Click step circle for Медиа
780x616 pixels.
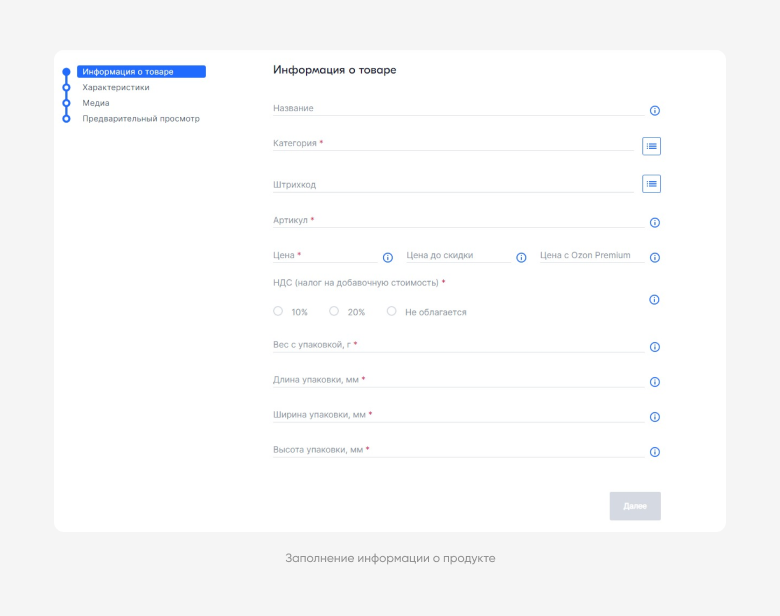(66, 103)
